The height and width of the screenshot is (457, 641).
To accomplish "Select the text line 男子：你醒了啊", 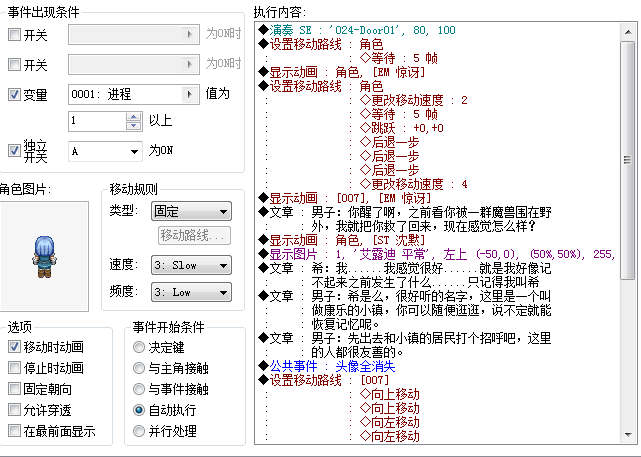I will click(405, 212).
